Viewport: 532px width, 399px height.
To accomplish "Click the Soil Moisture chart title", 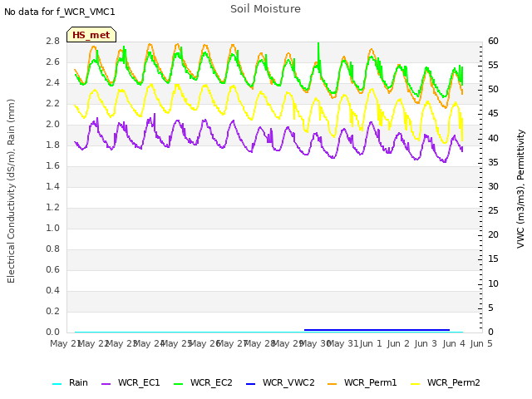I will pos(265,9).
